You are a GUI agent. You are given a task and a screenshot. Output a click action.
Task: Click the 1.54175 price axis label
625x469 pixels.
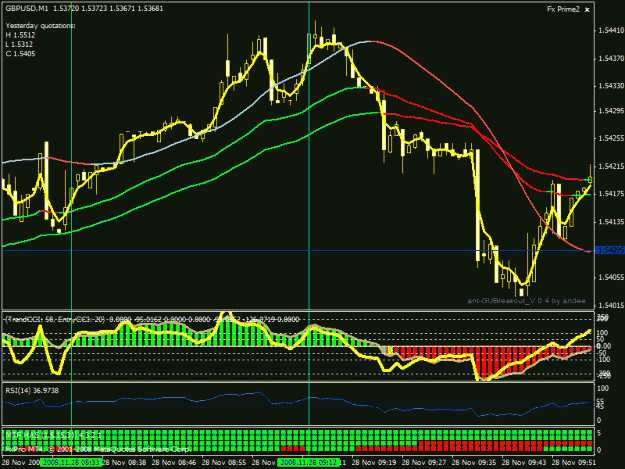pos(610,194)
